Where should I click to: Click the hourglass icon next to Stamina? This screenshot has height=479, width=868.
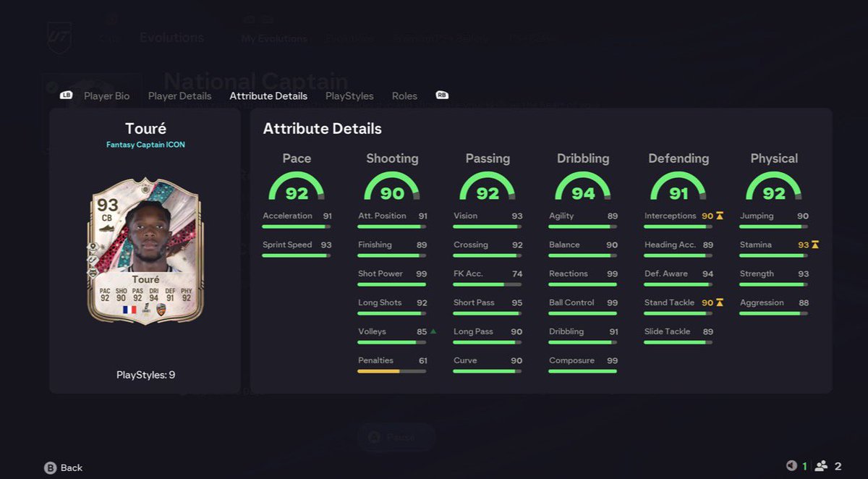pyautogui.click(x=815, y=245)
